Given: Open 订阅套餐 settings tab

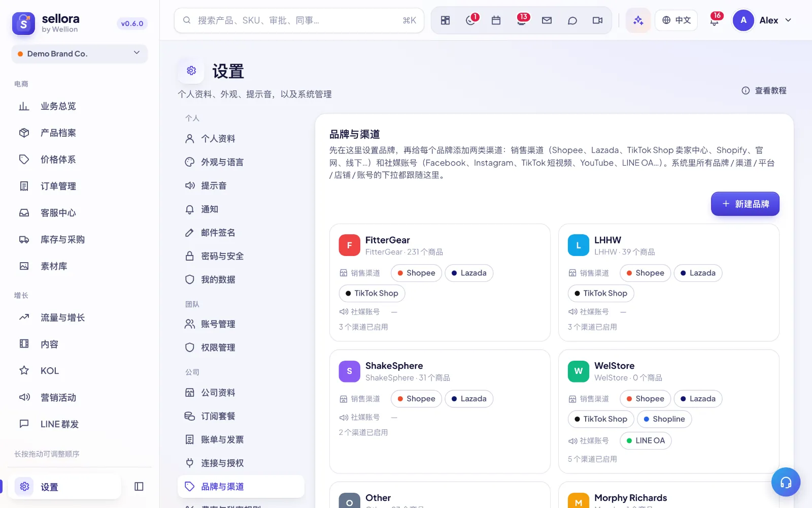Looking at the screenshot, I should point(241,416).
